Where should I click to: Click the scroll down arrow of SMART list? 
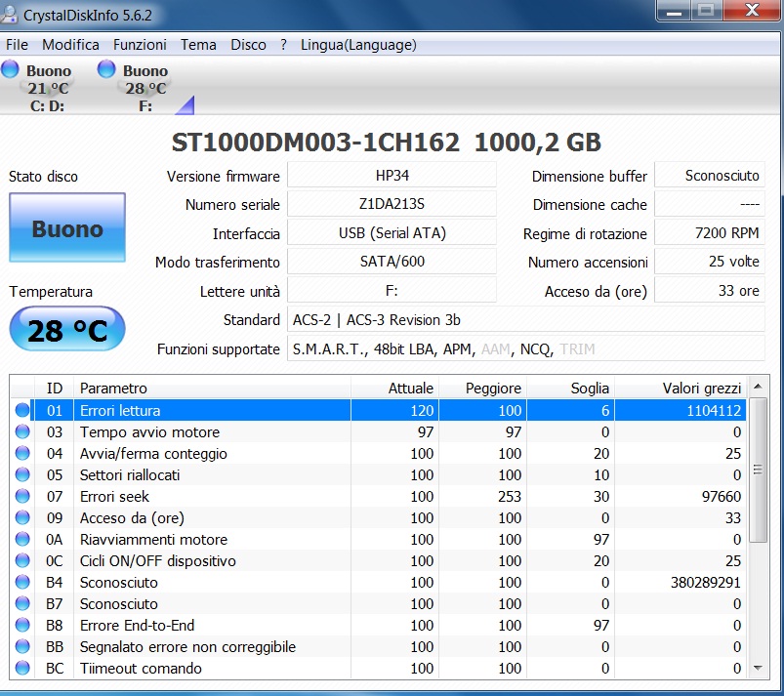click(x=758, y=669)
